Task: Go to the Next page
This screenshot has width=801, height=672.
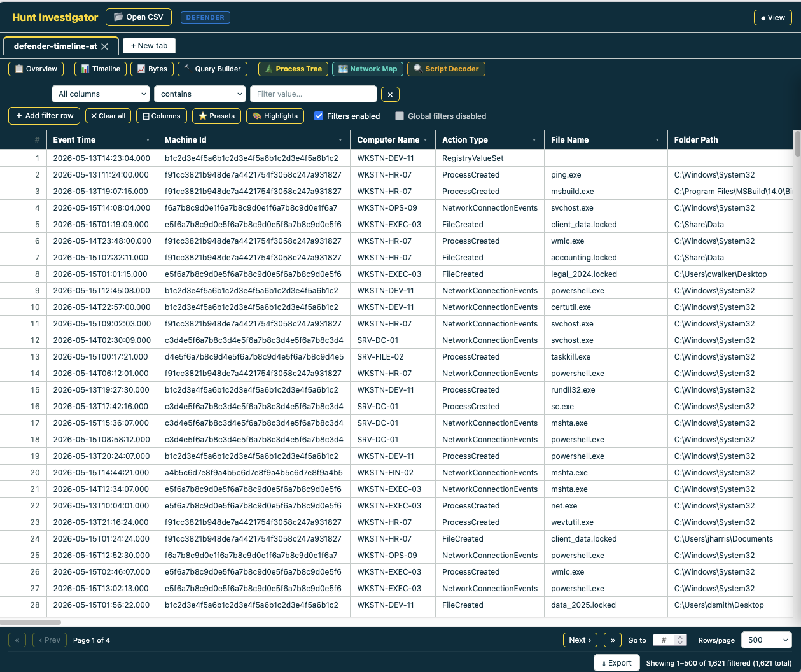Action: point(580,640)
